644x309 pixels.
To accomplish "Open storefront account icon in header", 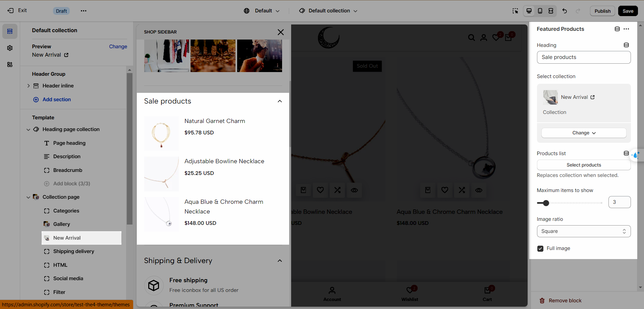I will pos(484,38).
